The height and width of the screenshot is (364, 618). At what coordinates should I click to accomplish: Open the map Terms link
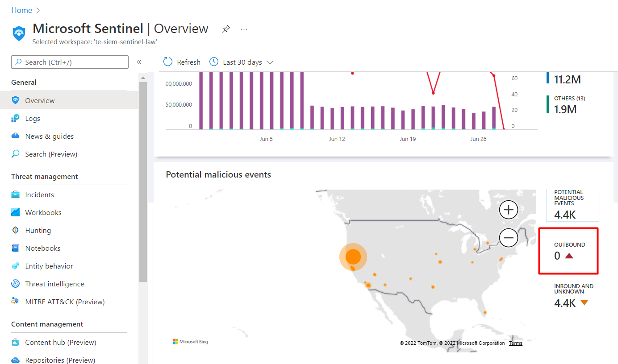(x=515, y=343)
